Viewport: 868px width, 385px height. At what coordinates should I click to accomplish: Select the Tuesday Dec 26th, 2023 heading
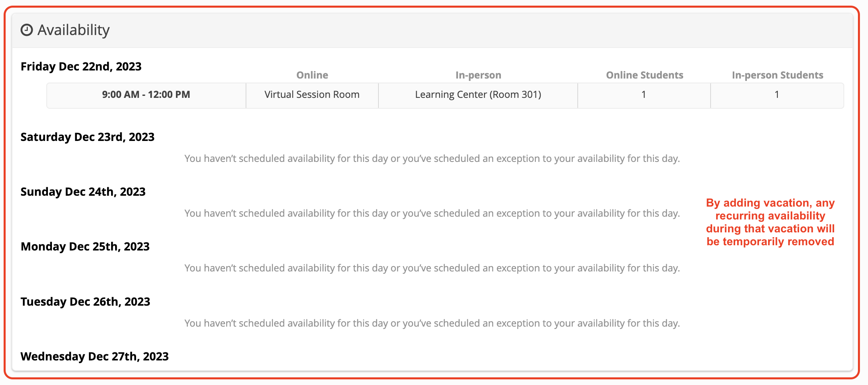coord(85,302)
